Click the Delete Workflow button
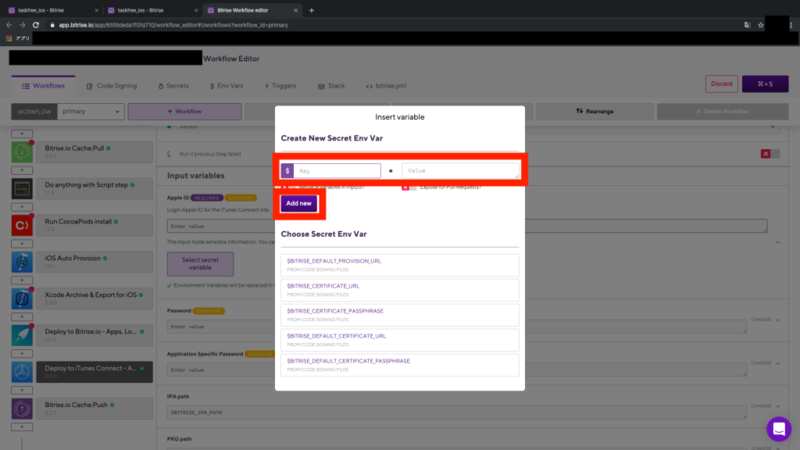The height and width of the screenshot is (450, 800). [722, 111]
